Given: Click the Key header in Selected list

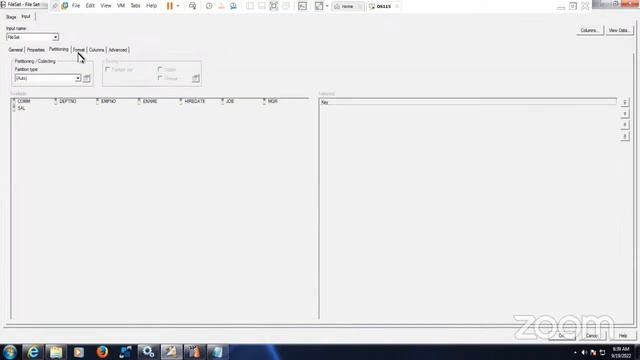Looking at the screenshot, I should pyautogui.click(x=468, y=102).
